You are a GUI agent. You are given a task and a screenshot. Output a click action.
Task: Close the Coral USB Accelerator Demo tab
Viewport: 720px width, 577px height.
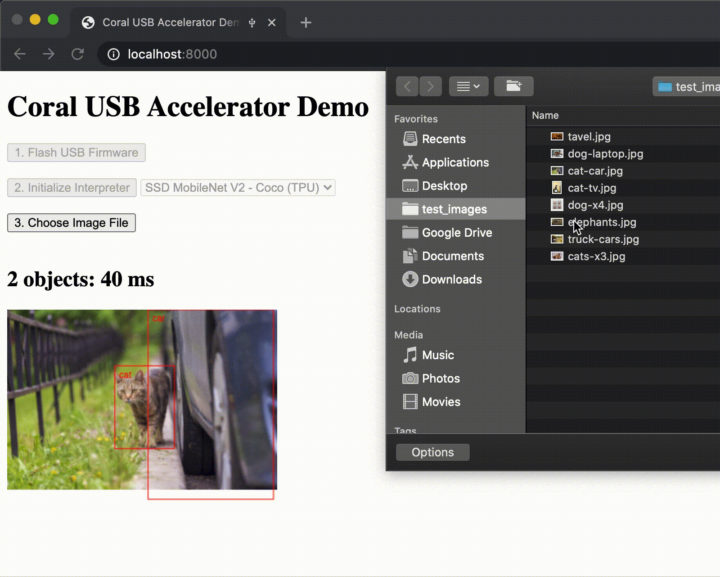[x=272, y=22]
